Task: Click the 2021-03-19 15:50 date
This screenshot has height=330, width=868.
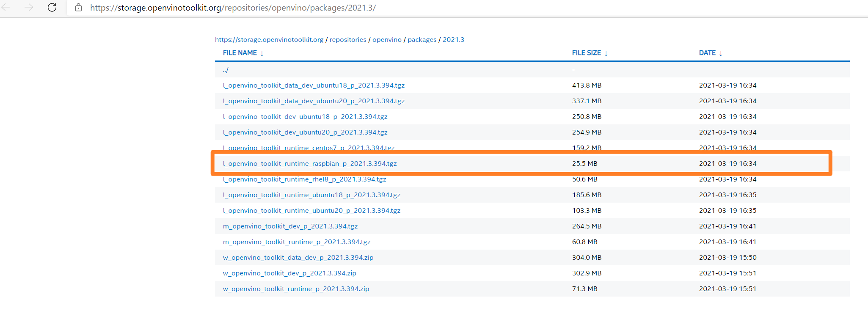Action: pos(727,258)
